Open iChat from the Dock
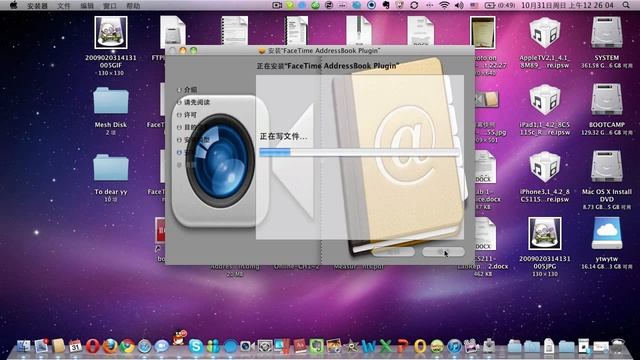The width and height of the screenshot is (640, 360). point(162,346)
